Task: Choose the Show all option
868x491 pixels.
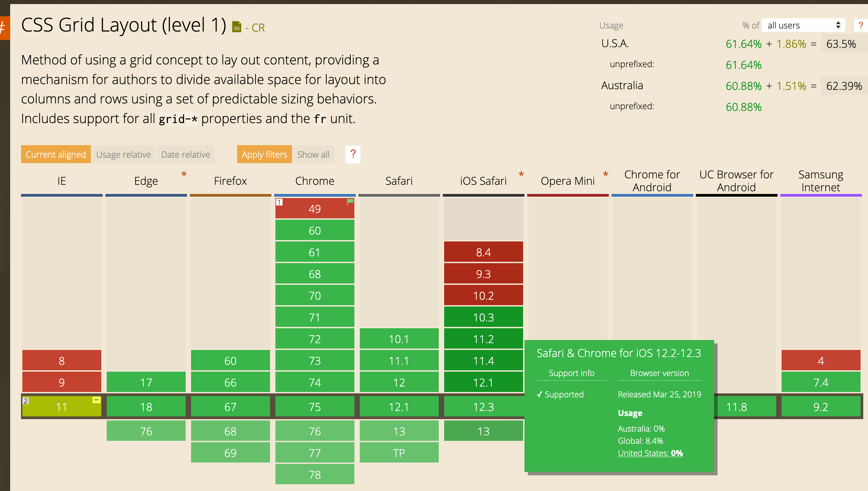Action: pos(313,154)
